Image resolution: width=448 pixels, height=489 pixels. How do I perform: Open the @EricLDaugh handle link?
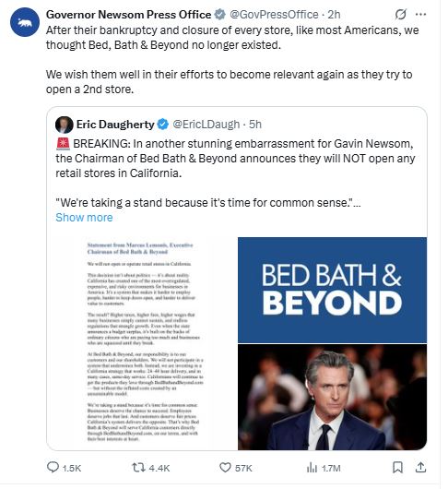(x=206, y=125)
